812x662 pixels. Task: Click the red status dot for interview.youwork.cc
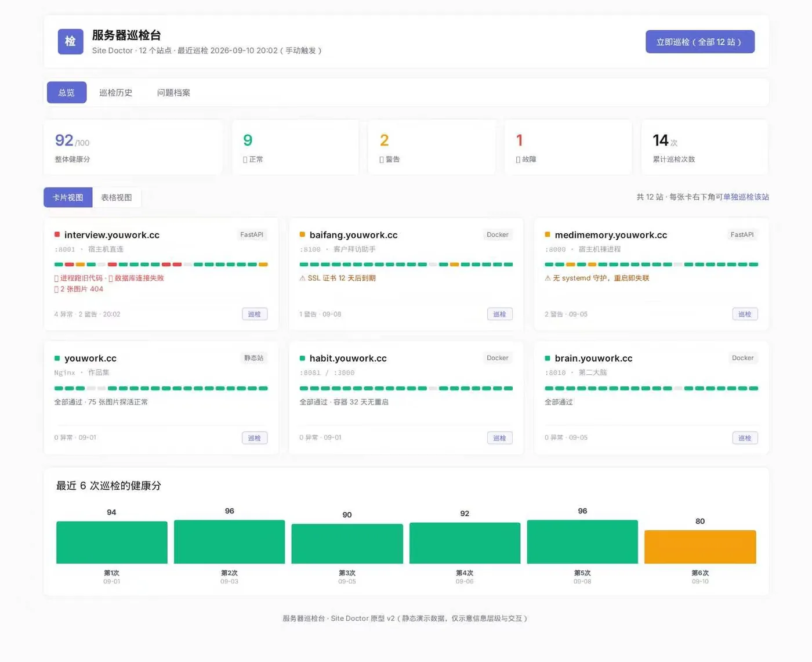(57, 234)
